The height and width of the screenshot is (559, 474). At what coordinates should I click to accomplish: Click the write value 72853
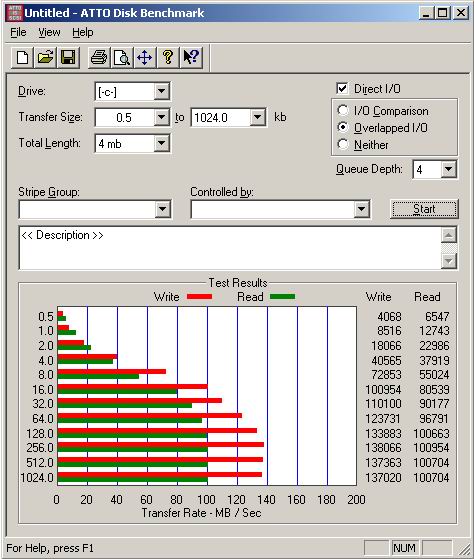[386, 375]
